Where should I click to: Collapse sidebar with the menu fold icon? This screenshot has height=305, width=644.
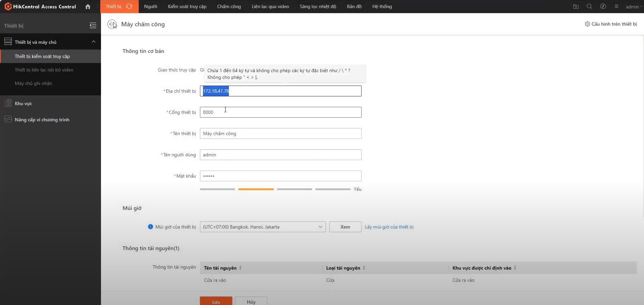click(93, 25)
